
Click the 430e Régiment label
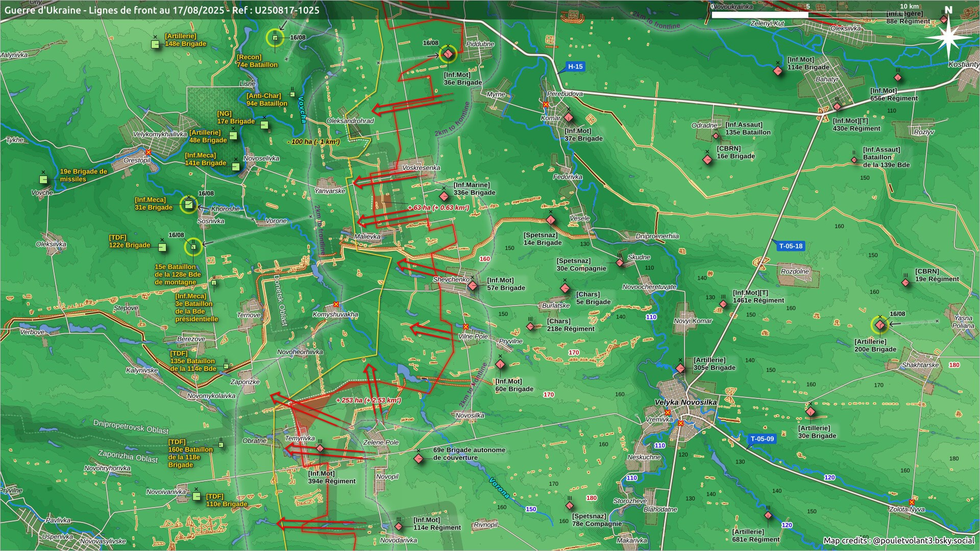(856, 125)
